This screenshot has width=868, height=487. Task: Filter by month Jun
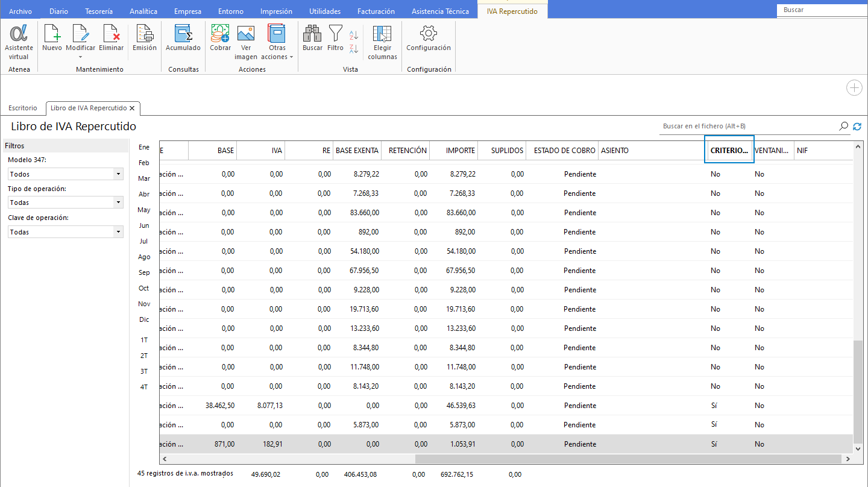pyautogui.click(x=144, y=225)
